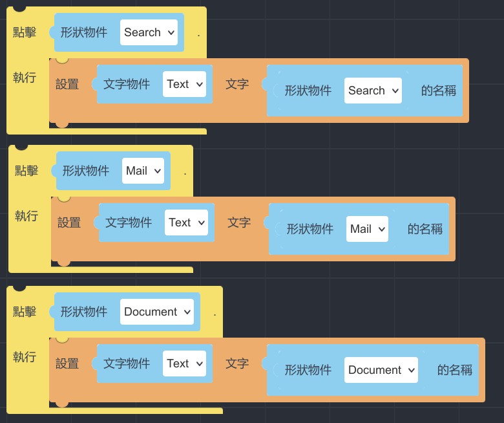Click the 設置 label in the Search handler
Screen dimensions: 504x423
pos(67,84)
